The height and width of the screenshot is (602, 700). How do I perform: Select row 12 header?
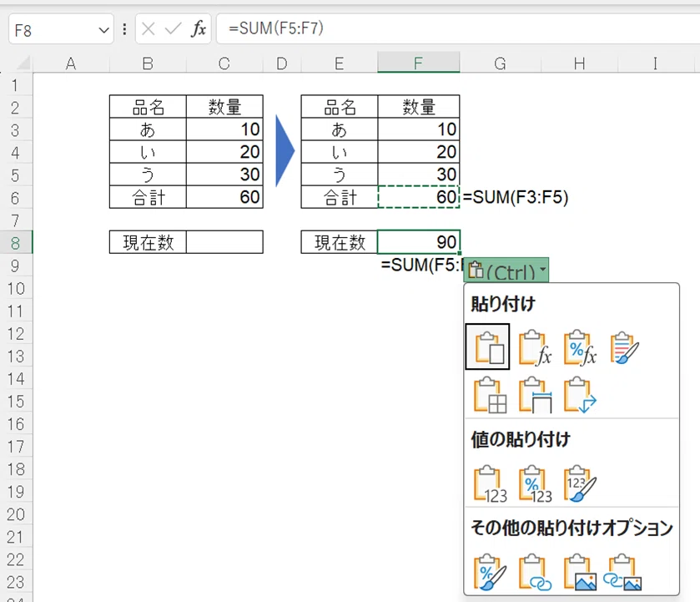pyautogui.click(x=16, y=333)
